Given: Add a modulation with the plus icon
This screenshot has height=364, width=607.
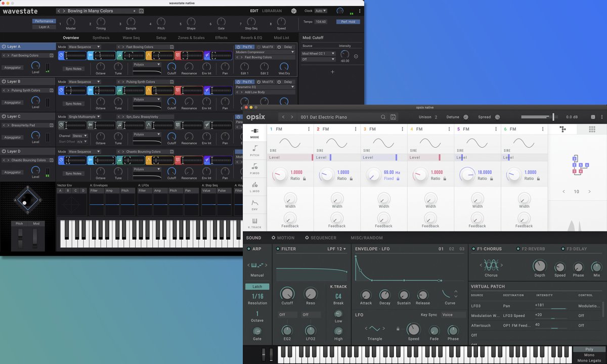Looking at the screenshot, I should pos(332,72).
